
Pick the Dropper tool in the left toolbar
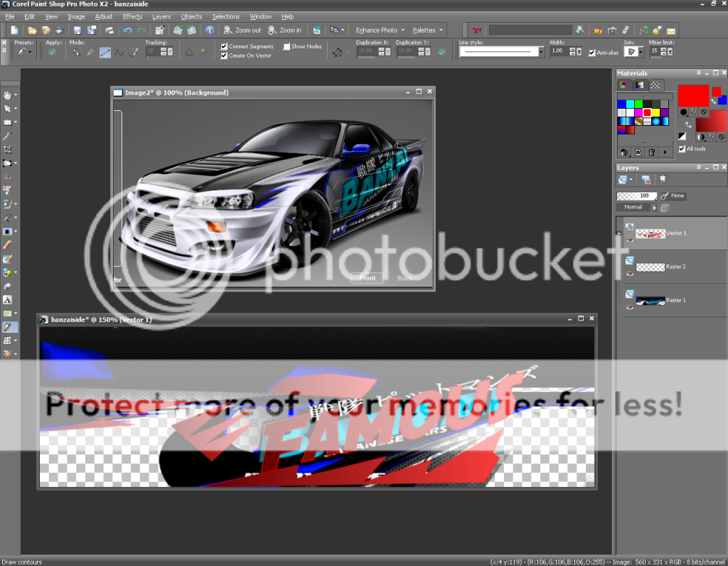pos(8,136)
